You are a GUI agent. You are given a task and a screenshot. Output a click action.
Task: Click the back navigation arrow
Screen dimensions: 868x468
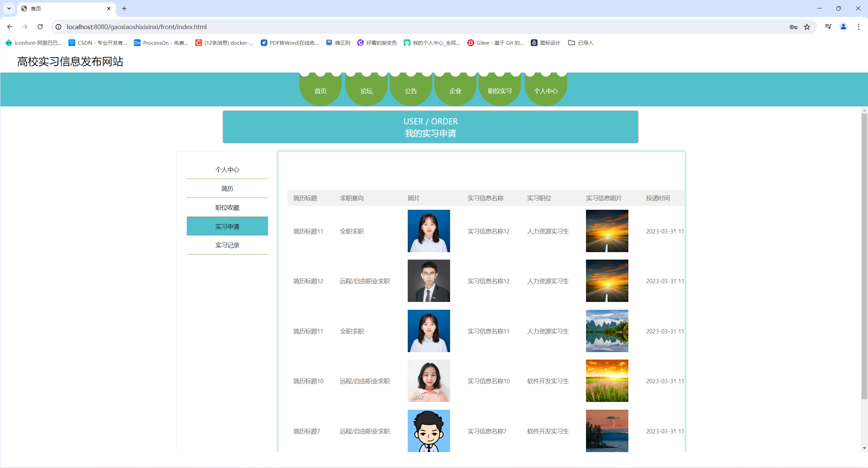coord(9,27)
